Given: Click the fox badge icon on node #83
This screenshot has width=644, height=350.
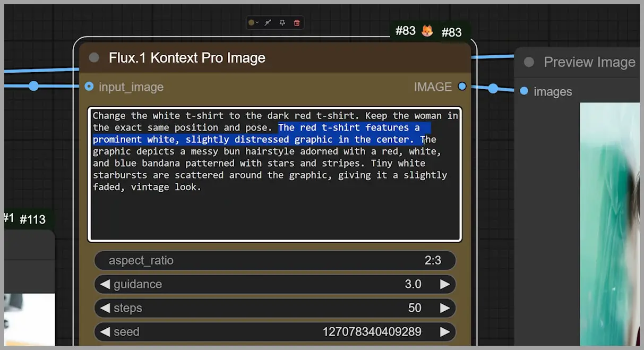Looking at the screenshot, I should pos(427,31).
